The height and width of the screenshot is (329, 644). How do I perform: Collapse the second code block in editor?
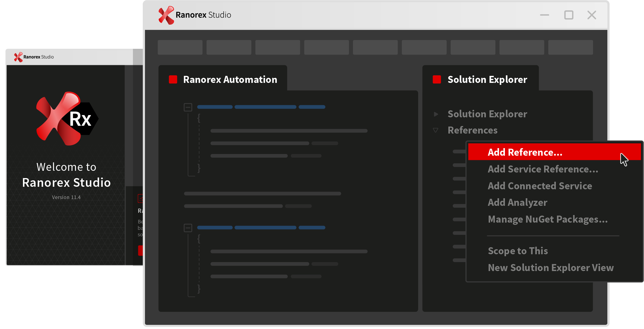(188, 228)
